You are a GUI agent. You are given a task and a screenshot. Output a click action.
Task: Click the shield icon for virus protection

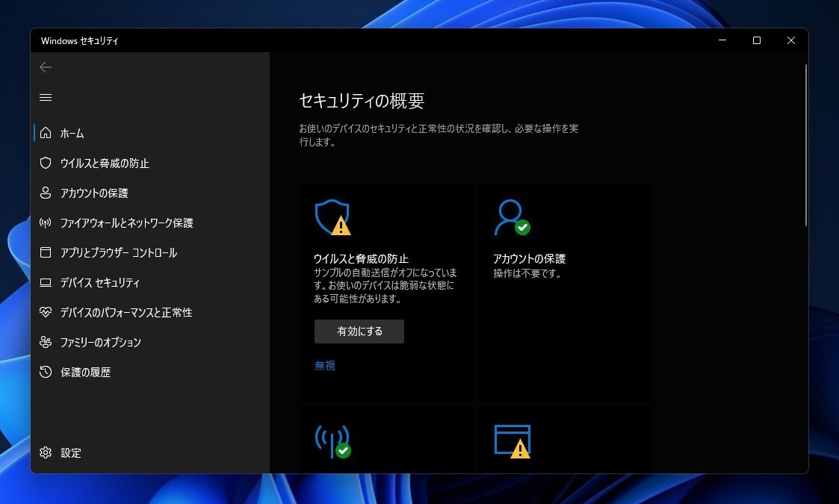[x=46, y=163]
